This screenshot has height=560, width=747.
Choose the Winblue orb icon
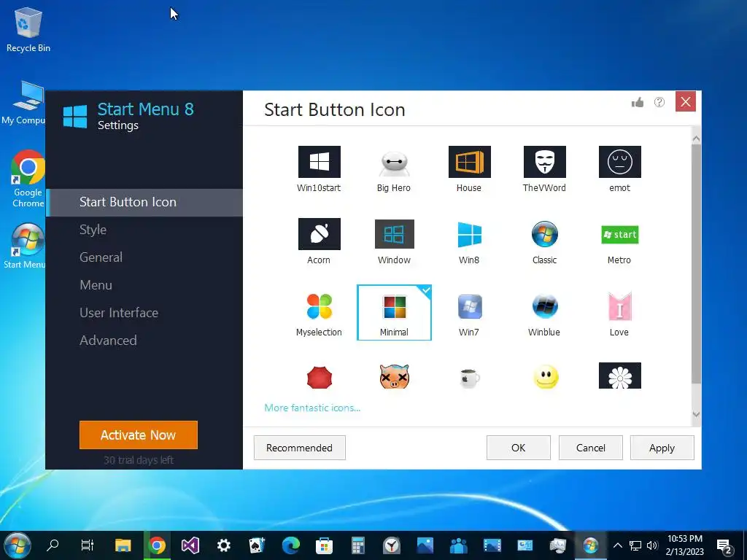click(x=544, y=306)
